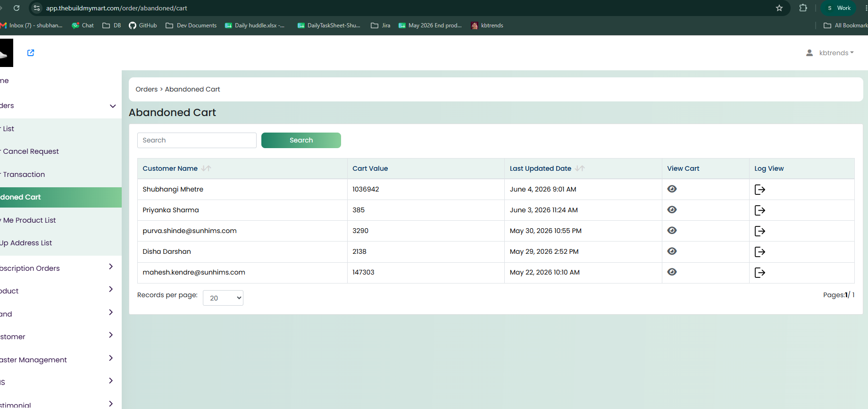Open All Bookmarks folder
This screenshot has width=868, height=409.
point(845,25)
